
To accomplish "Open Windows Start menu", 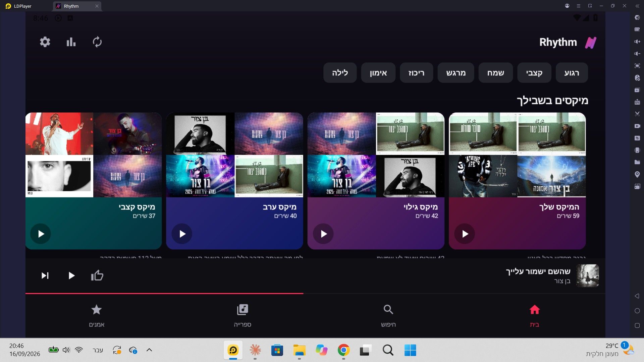I will tap(410, 350).
